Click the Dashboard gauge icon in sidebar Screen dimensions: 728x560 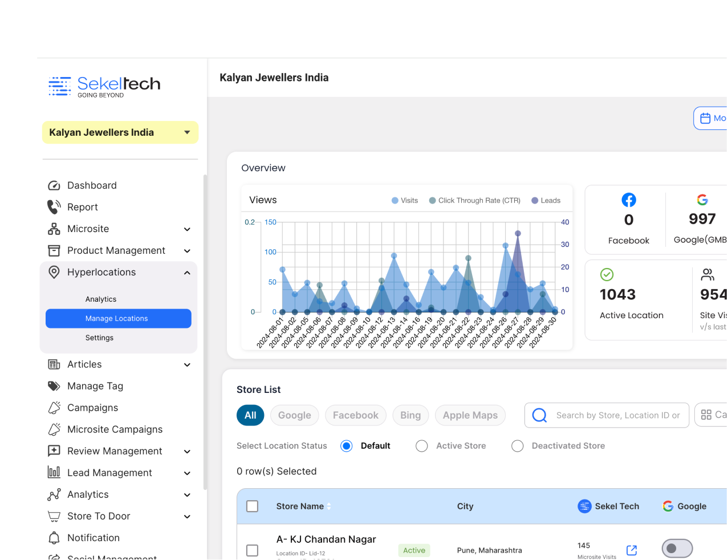(54, 185)
